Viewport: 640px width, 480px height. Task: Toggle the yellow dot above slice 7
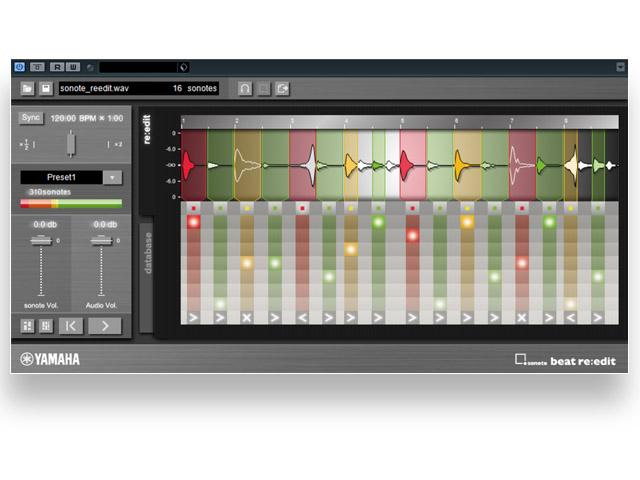point(351,209)
